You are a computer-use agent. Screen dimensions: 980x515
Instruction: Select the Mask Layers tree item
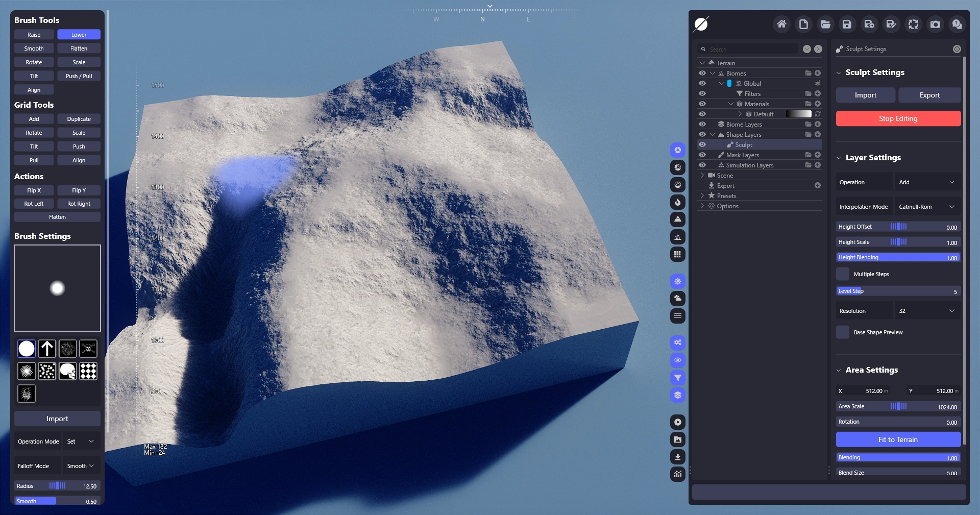[742, 155]
